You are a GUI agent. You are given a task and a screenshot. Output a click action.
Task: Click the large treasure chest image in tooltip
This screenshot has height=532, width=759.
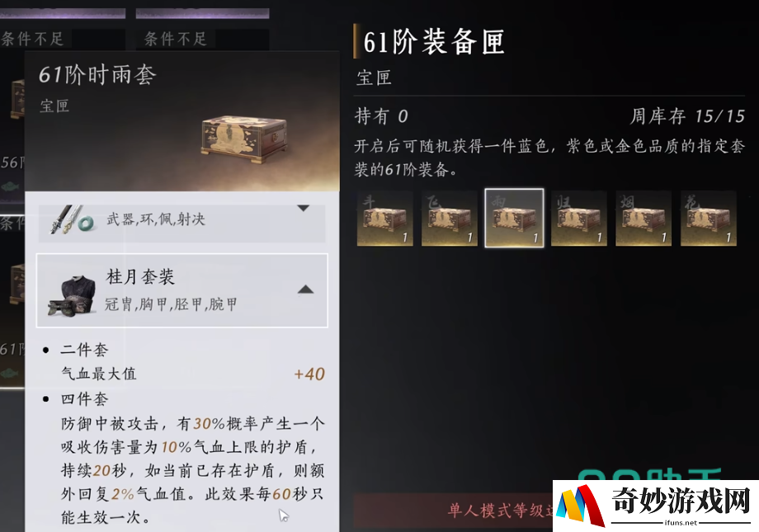pos(244,139)
